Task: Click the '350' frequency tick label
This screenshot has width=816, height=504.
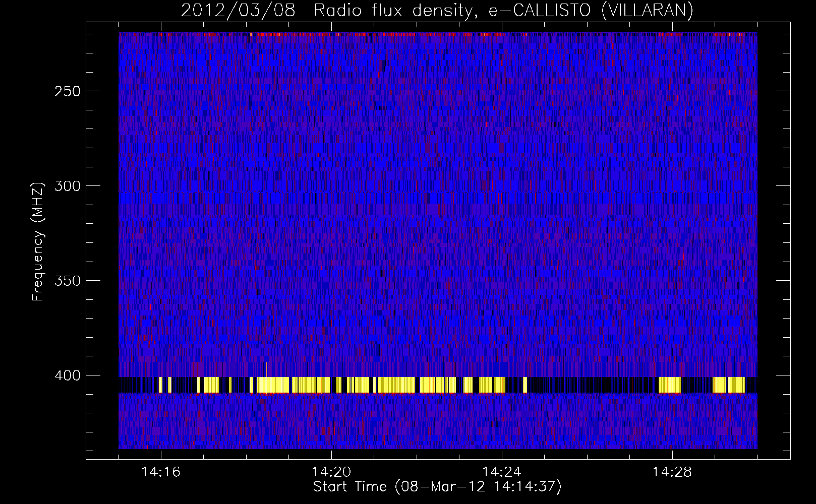Action: point(68,281)
